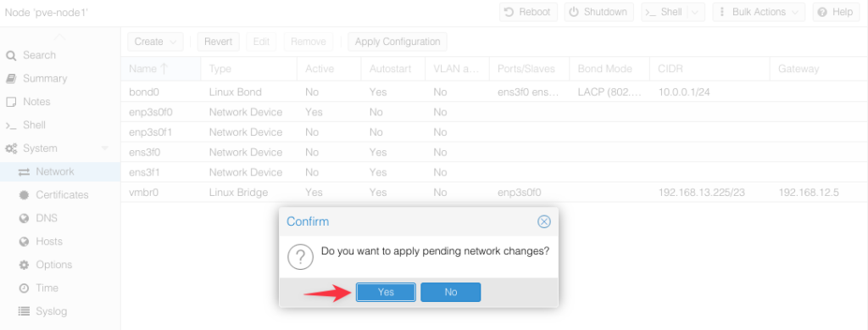Click the Reboot circular arrow icon
Screen dimensions: 868x330
pos(509,12)
